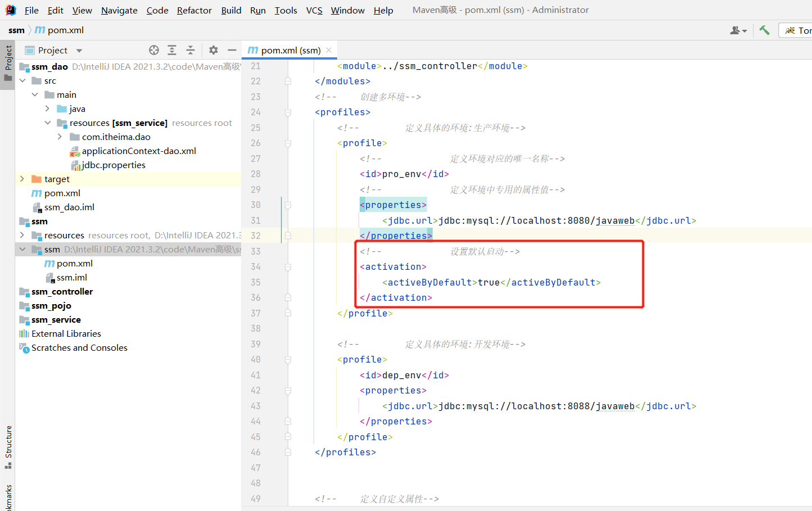This screenshot has width=812, height=511.
Task: Click the Expand All icon in Project panel
Action: (x=172, y=50)
